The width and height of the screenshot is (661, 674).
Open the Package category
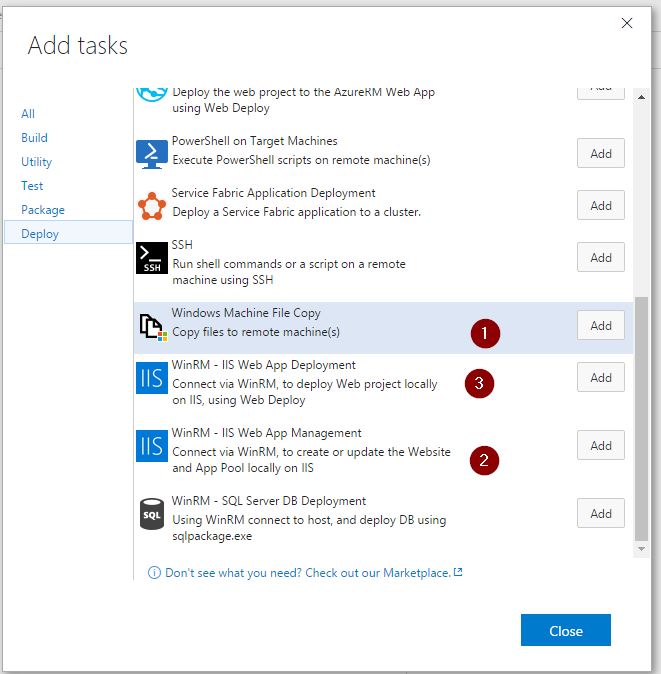click(x=43, y=210)
